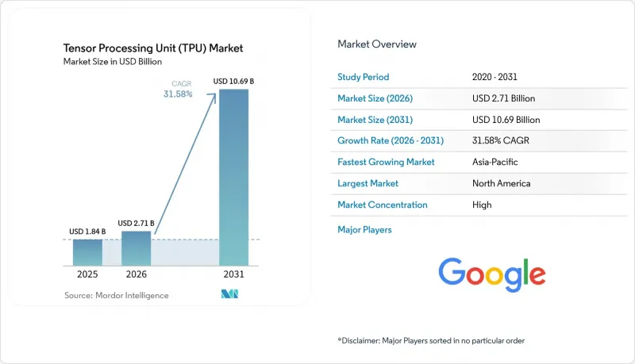Viewport: 635px width, 364px height.
Task: Click the Largest Market label
Action: click(368, 183)
